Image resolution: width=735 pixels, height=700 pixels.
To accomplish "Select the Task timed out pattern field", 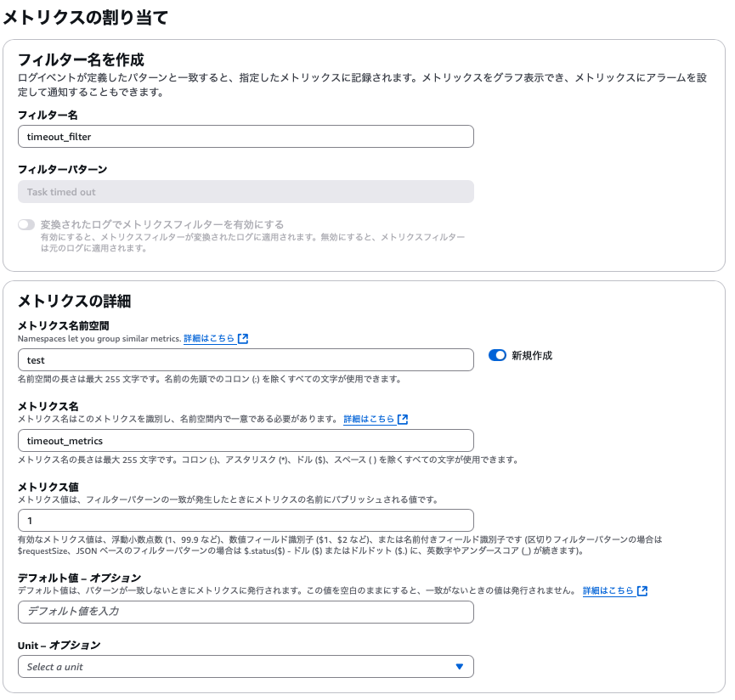I will (x=246, y=191).
